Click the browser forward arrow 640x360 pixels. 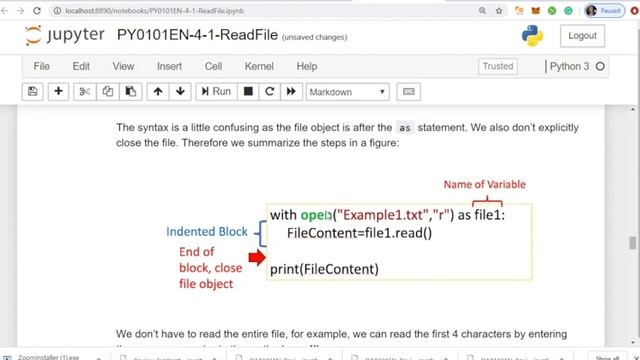click(20, 11)
